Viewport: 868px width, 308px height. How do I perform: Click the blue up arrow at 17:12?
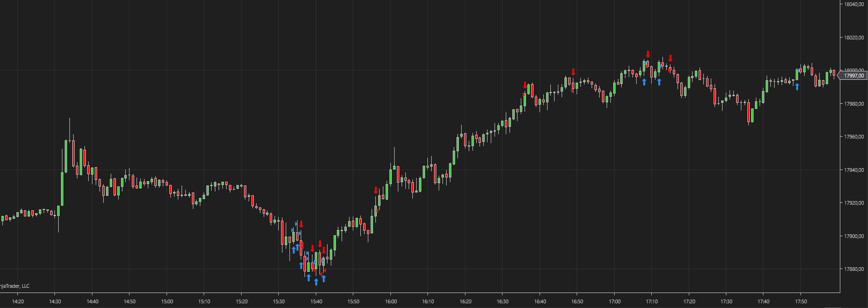click(659, 82)
